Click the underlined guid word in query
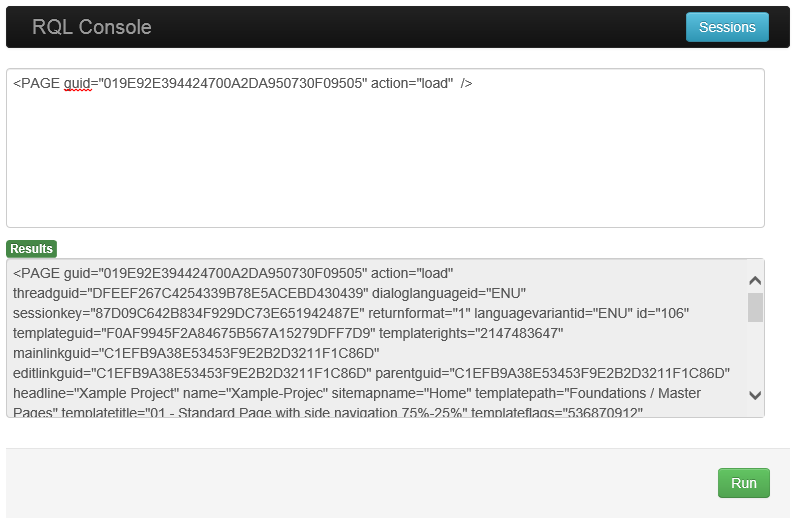Image resolution: width=797 pixels, height=527 pixels. click(78, 83)
